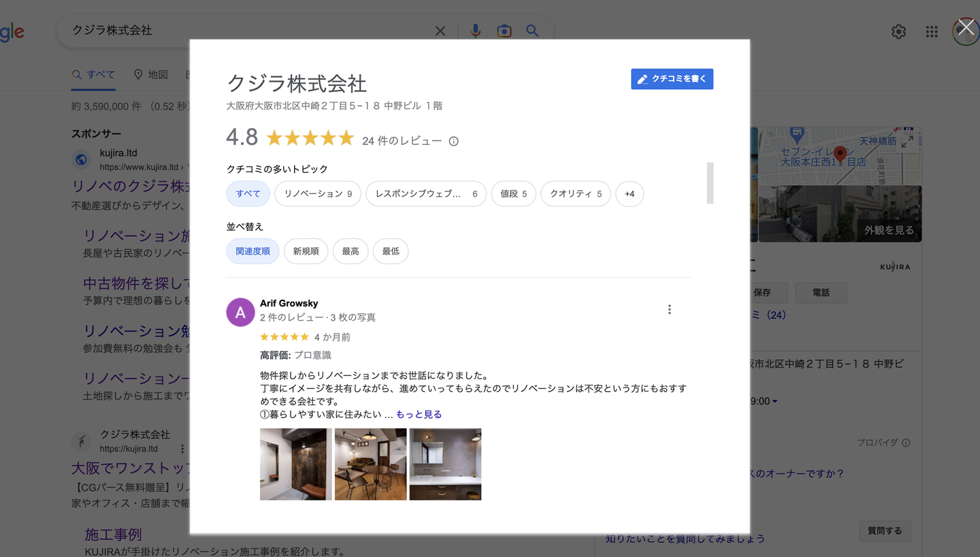Clear the search box with the X icon
The width and height of the screenshot is (980, 557).
click(x=440, y=31)
